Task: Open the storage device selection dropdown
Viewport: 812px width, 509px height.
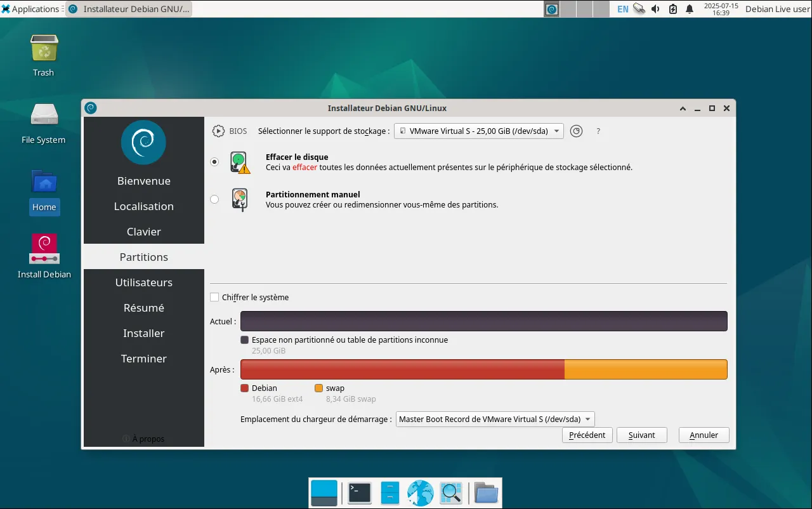Action: 478,131
